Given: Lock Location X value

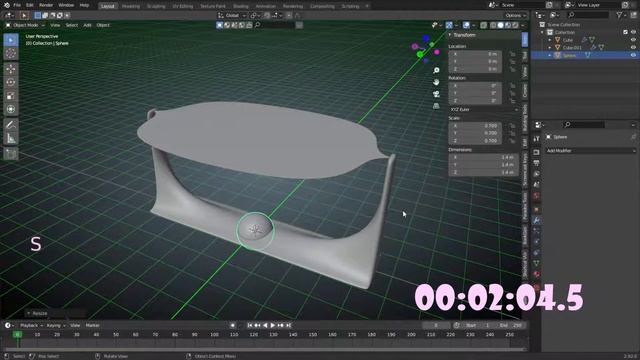Looking at the screenshot, I should pos(512,54).
